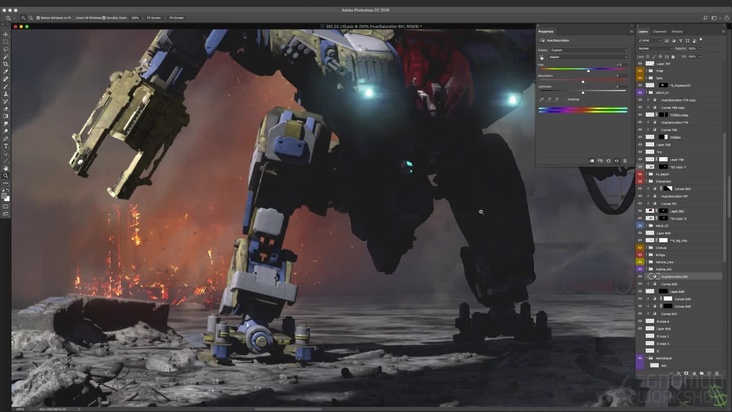Image resolution: width=732 pixels, height=412 pixels.
Task: Click the Lightness slider handle
Action: (x=583, y=93)
